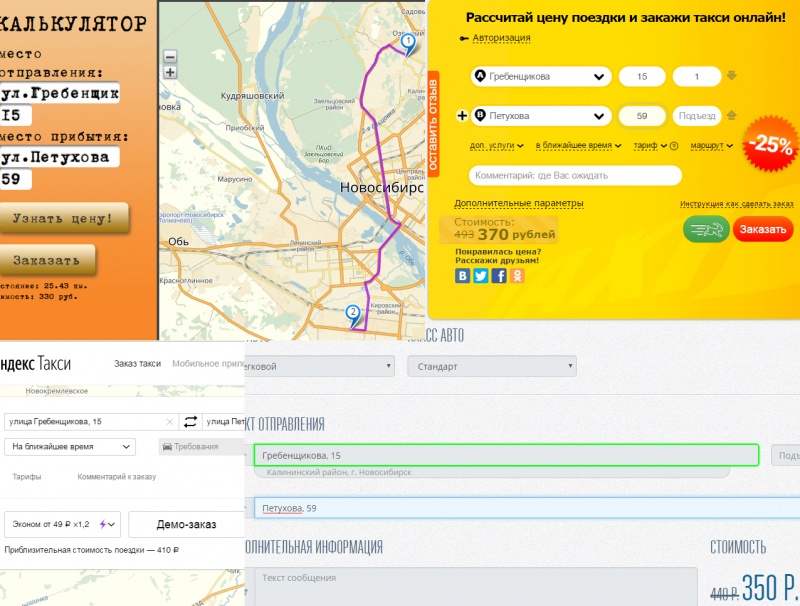Click map marker number 2
The height and width of the screenshot is (606, 800).
click(353, 316)
